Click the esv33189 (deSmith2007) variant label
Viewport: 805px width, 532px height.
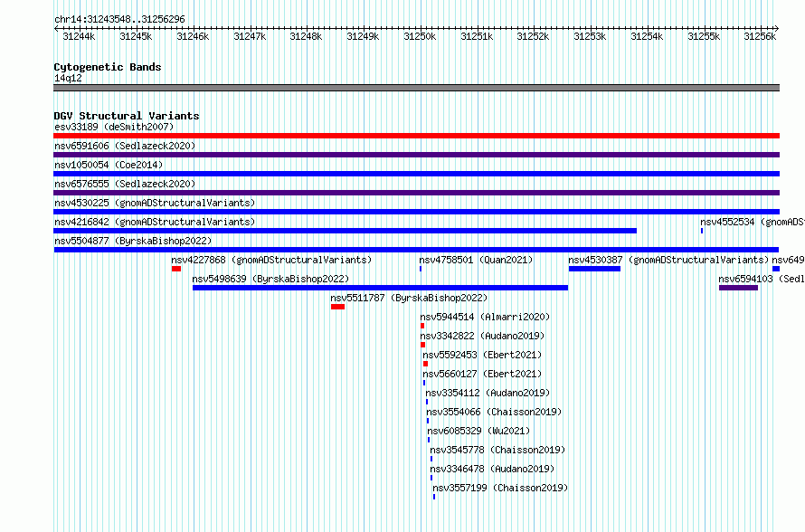click(x=114, y=127)
